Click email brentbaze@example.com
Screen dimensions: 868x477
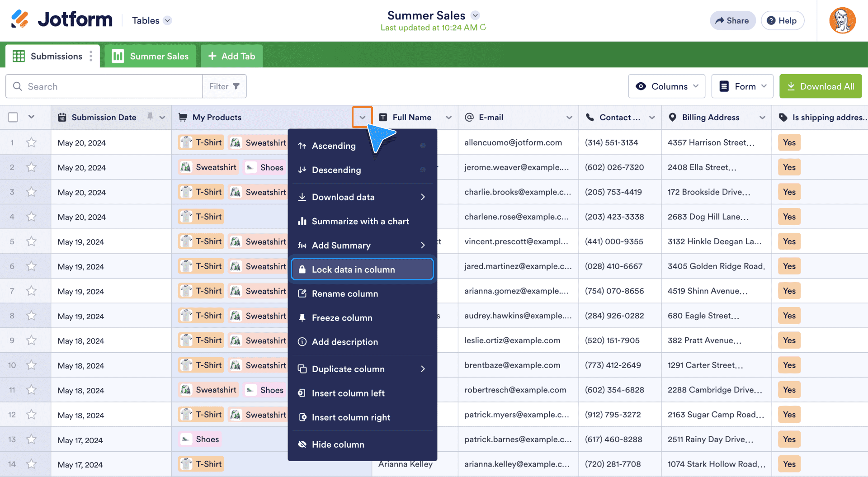point(512,365)
